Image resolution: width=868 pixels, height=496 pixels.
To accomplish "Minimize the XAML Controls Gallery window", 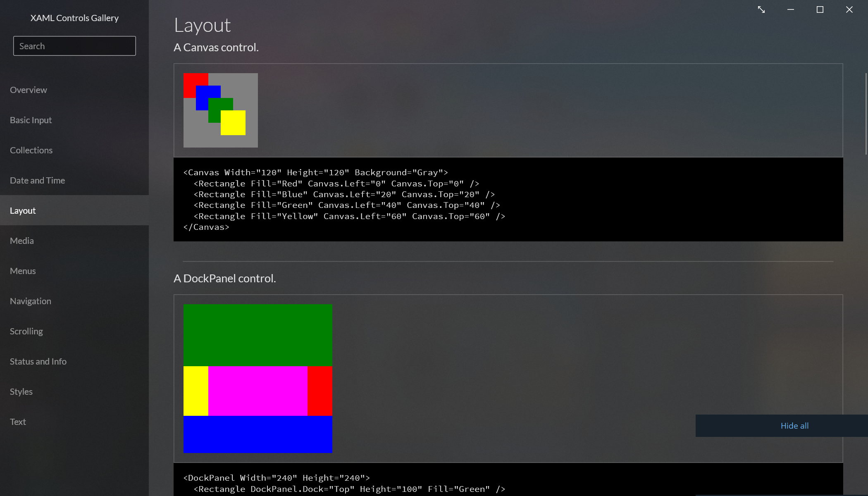I will coord(790,10).
